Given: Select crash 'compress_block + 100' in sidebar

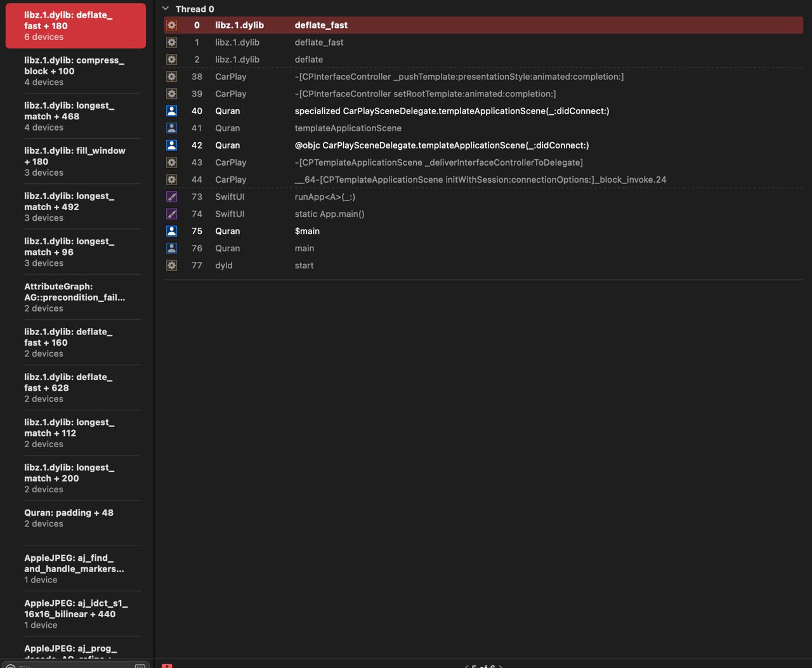Looking at the screenshot, I should pyautogui.click(x=75, y=71).
